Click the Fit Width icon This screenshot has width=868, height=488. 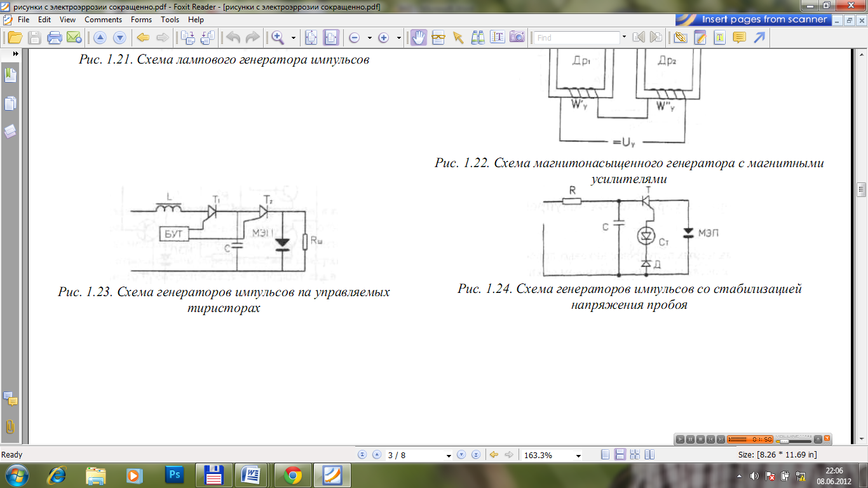331,37
